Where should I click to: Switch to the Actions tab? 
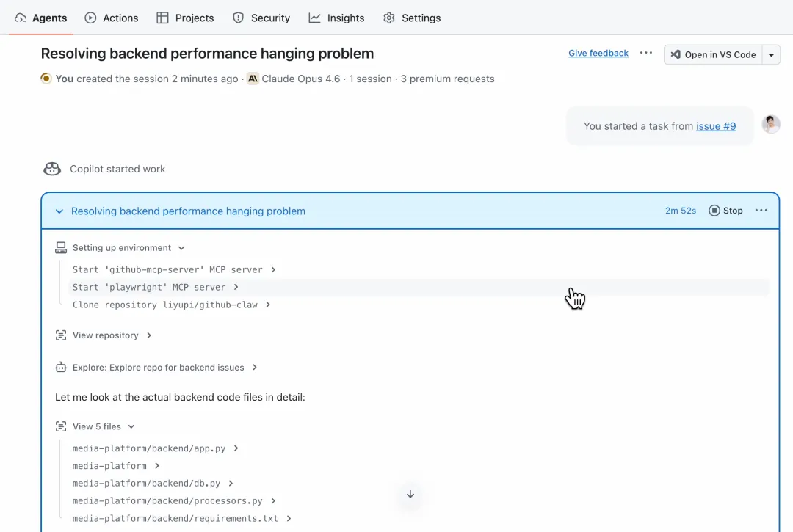pos(112,18)
